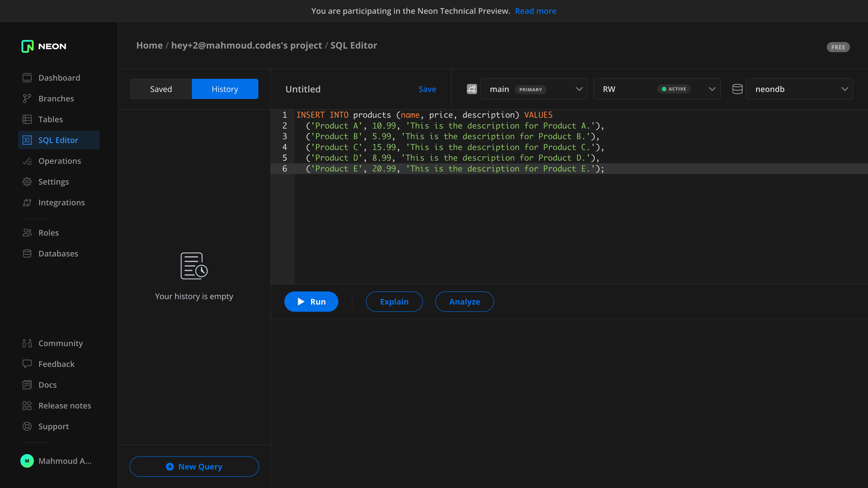Click the Neon logo icon
This screenshot has height=488, width=868.
(27, 46)
